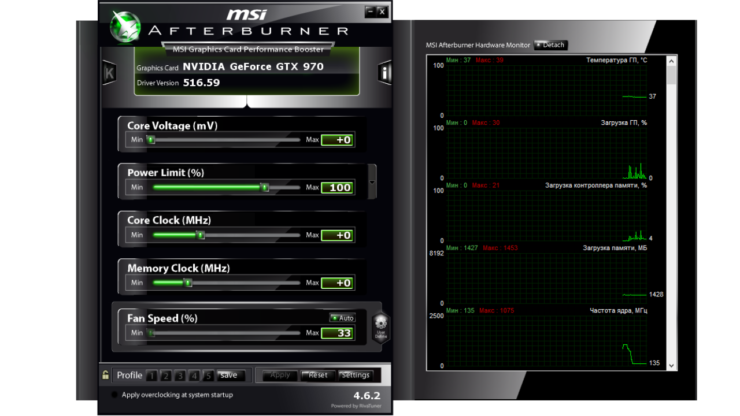Click the NVIDIA GeForce GTX 970 text
Viewport: 740px width, 416px height.
253,67
